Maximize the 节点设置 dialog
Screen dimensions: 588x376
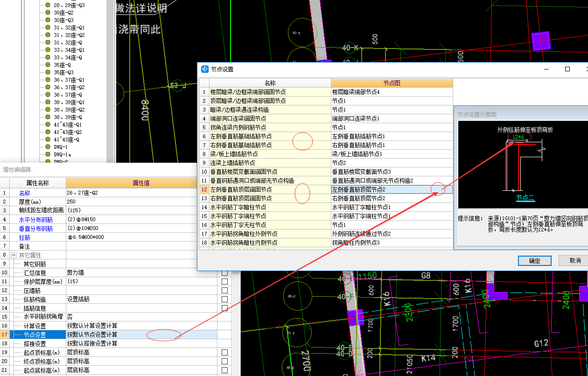coord(567,69)
